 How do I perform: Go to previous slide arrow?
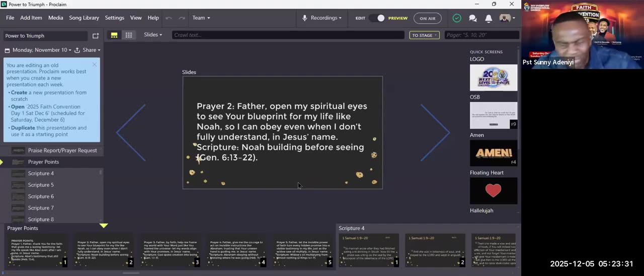(131, 132)
